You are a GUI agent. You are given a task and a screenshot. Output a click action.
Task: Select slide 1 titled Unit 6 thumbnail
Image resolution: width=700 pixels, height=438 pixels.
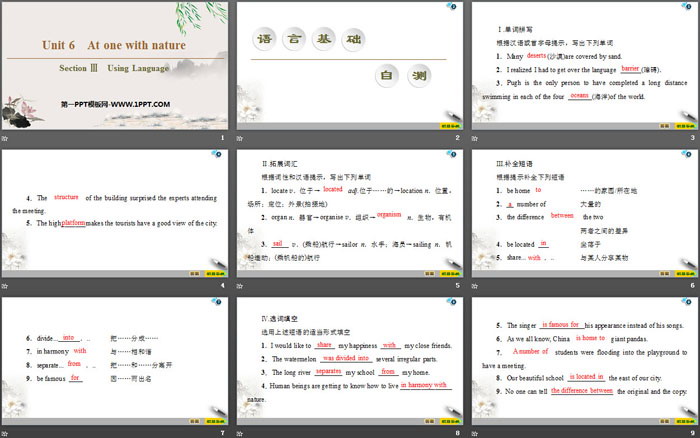pyautogui.click(x=115, y=66)
